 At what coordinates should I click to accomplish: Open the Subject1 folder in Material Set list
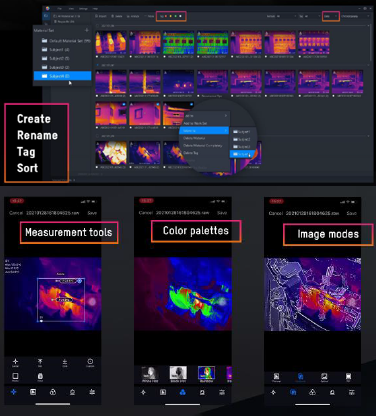[x=55, y=50]
